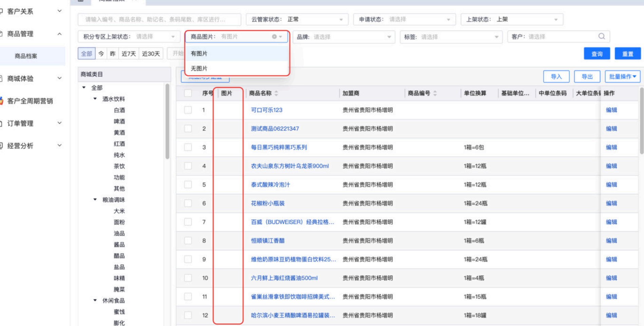Click the category tree vertical scrollbar
The height and width of the screenshot is (326, 644).
click(x=167, y=122)
